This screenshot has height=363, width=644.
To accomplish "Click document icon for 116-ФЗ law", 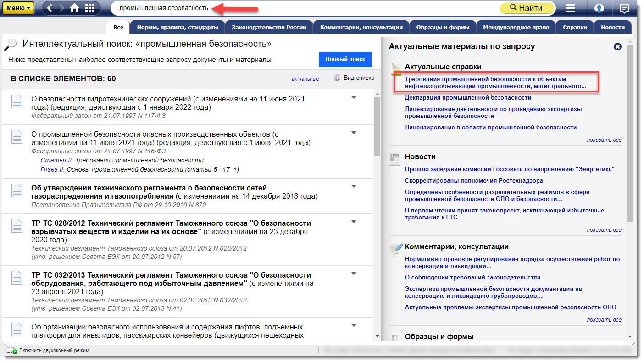I will pyautogui.click(x=17, y=137).
